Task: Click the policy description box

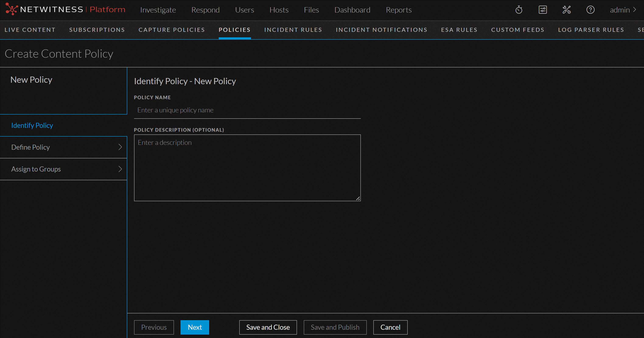Action: coord(247,168)
